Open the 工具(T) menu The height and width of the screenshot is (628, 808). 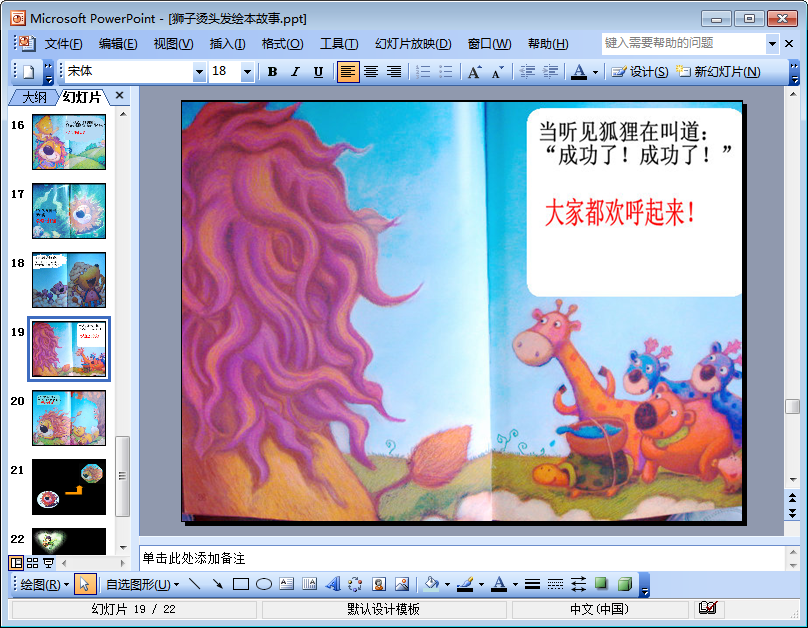point(339,44)
